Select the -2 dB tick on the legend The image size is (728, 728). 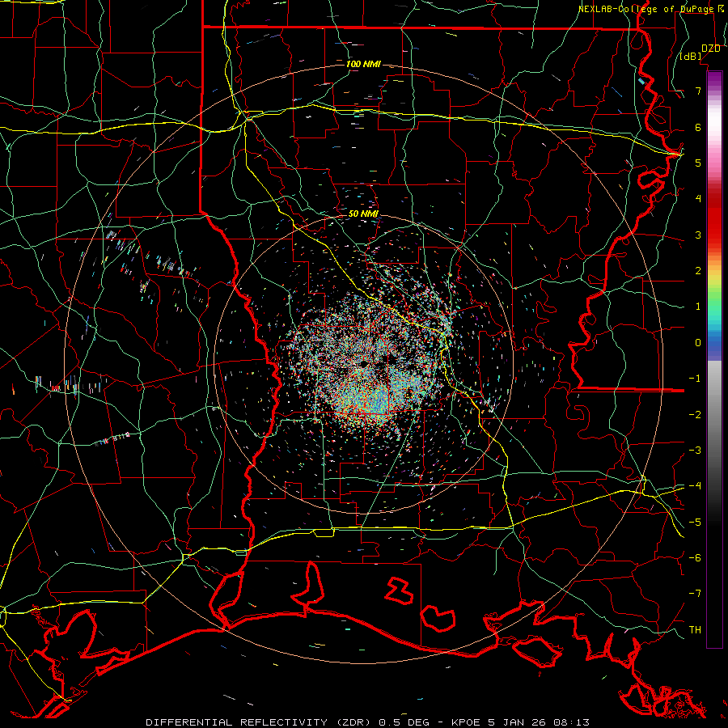[x=695, y=415]
